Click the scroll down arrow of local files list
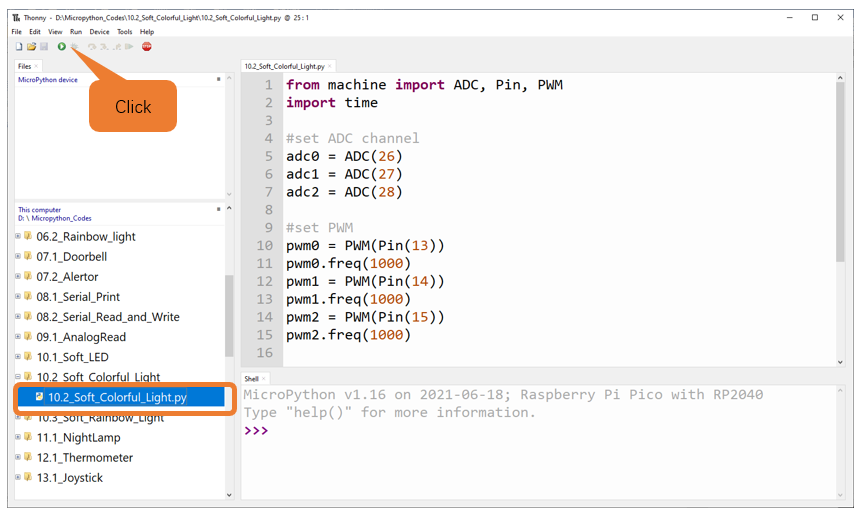 (x=230, y=495)
